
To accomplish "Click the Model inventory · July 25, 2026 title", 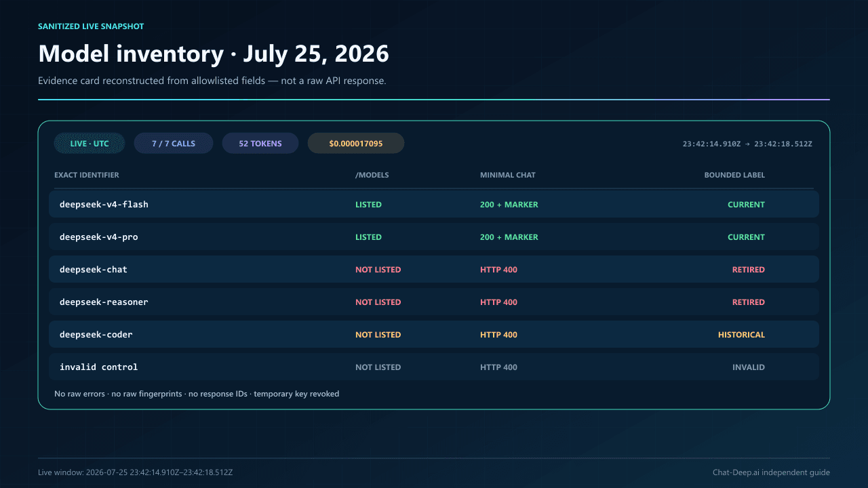I will pyautogui.click(x=214, y=54).
